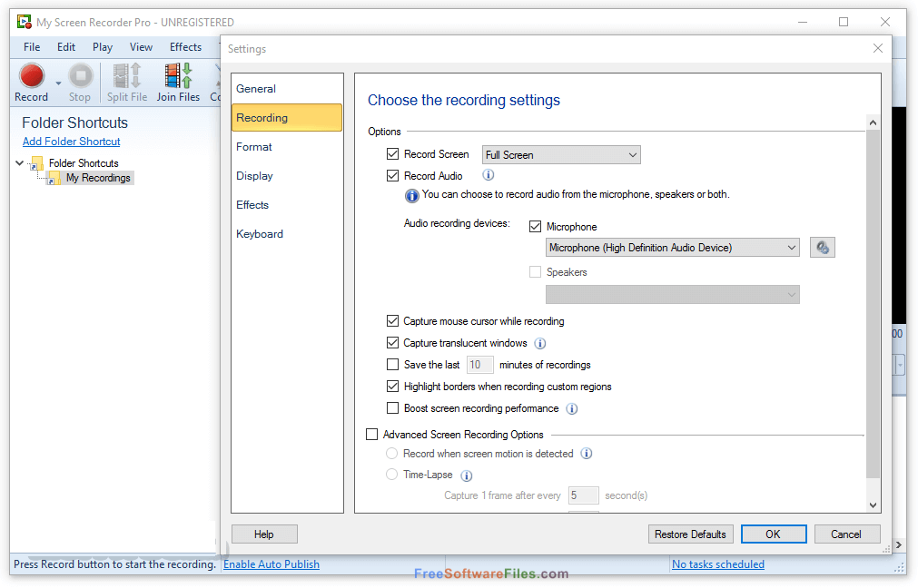The width and height of the screenshot is (918, 588).
Task: Click the No tasks scheduled link
Action: 717,564
